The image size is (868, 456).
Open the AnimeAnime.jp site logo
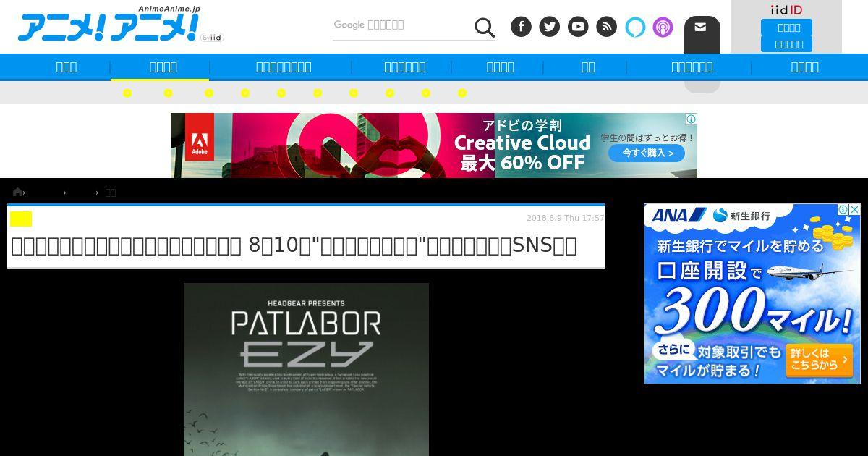pyautogui.click(x=109, y=25)
